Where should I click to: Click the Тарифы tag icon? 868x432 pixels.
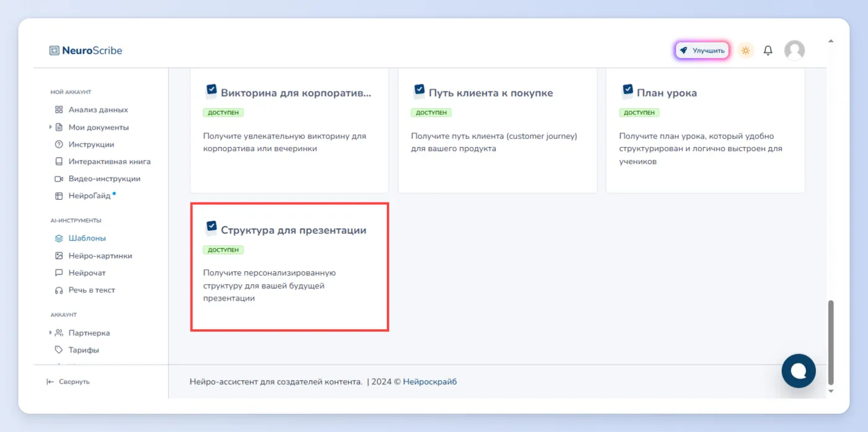point(59,350)
